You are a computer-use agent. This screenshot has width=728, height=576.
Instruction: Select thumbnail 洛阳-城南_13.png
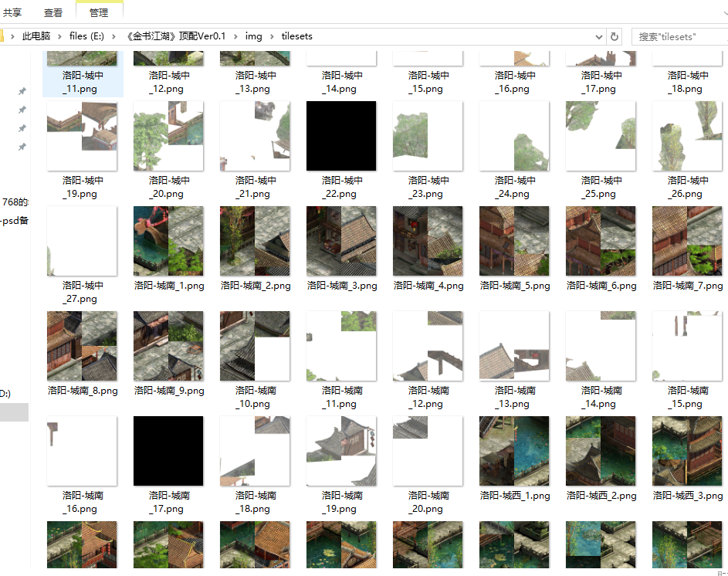click(x=514, y=346)
